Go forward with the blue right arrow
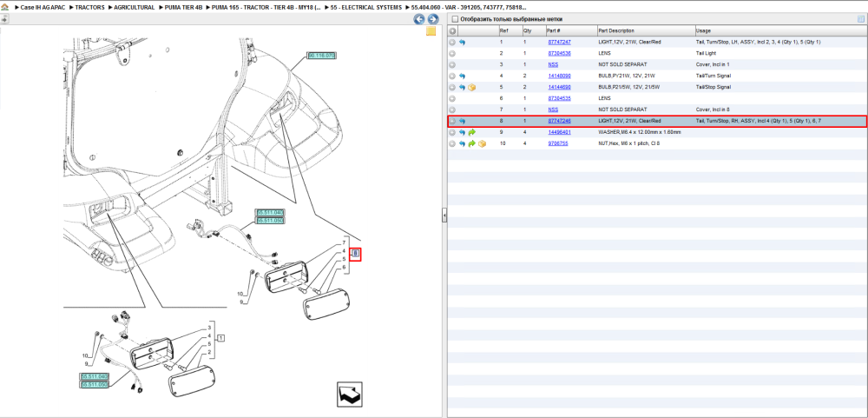Viewport: 868px width, 418px height. point(433,19)
